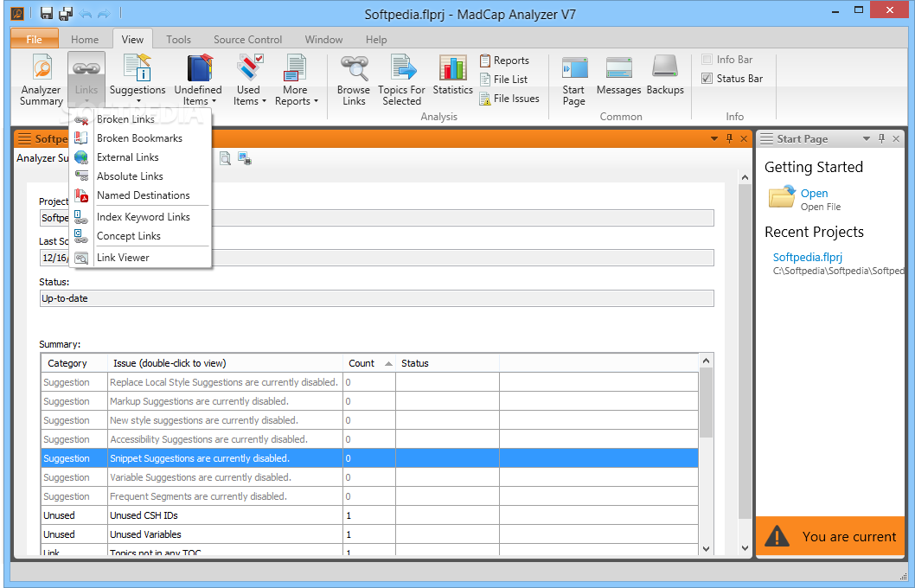Pin the Start Page panel
The image size is (915, 588).
tap(882, 138)
